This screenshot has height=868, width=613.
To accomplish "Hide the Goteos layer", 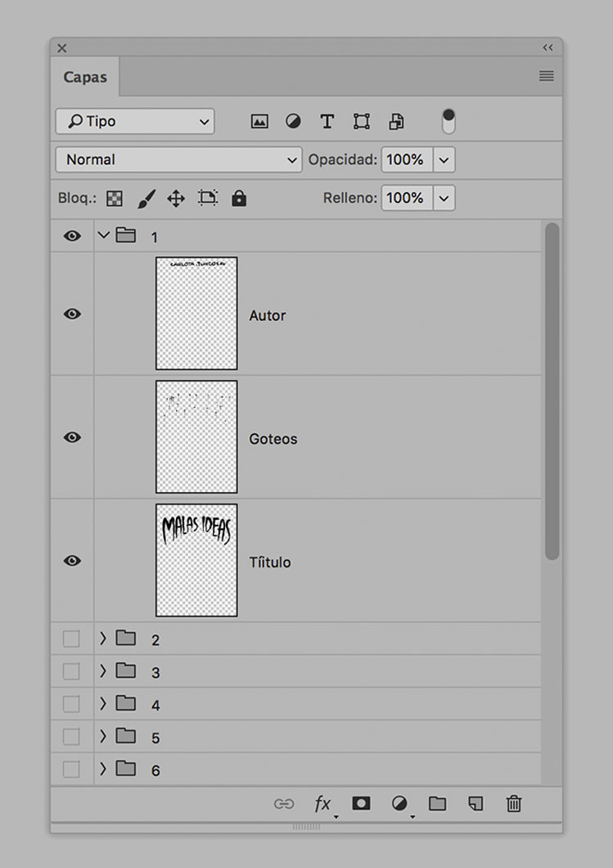I will [71, 437].
